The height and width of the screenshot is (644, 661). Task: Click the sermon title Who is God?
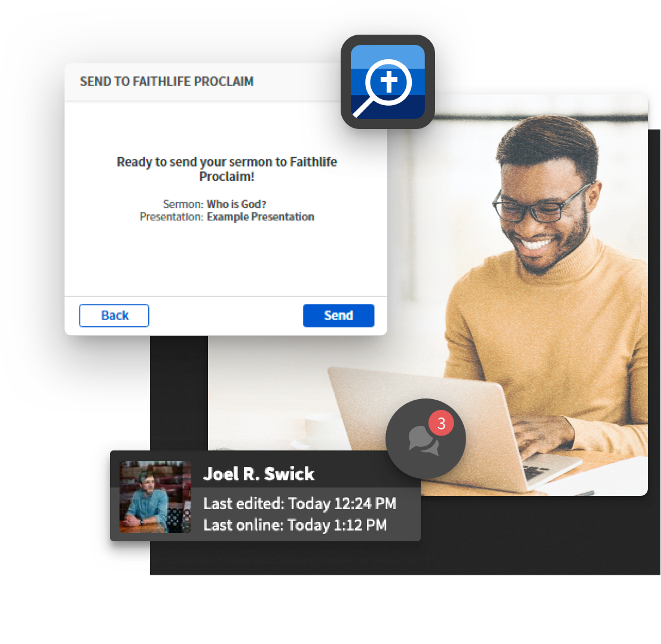click(x=237, y=204)
